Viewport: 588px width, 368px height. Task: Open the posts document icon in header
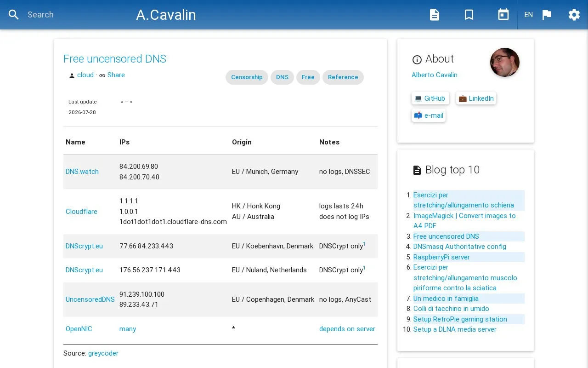point(435,15)
